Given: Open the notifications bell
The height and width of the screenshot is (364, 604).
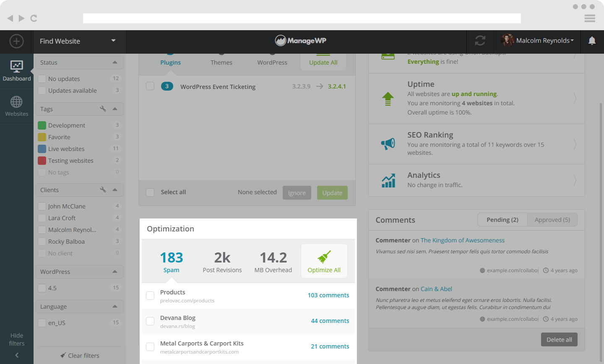Looking at the screenshot, I should [x=592, y=41].
